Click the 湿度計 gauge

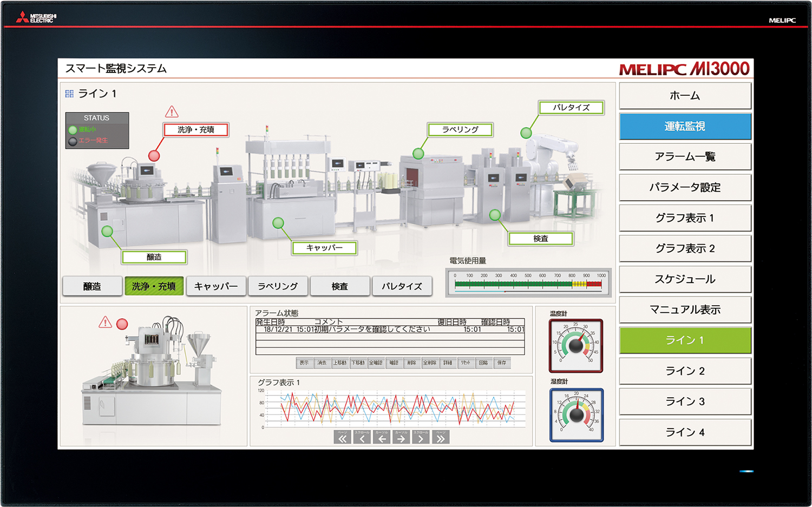pyautogui.click(x=576, y=415)
